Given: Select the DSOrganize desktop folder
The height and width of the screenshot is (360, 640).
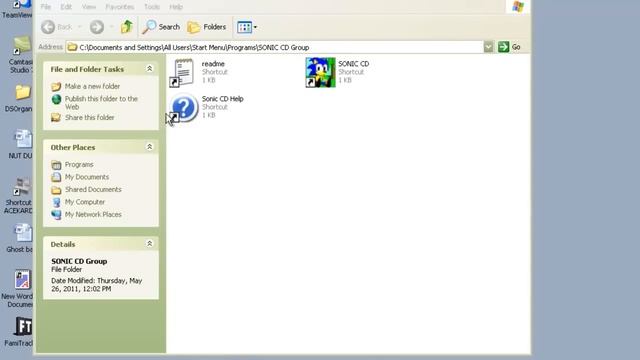Looking at the screenshot, I should [x=20, y=98].
